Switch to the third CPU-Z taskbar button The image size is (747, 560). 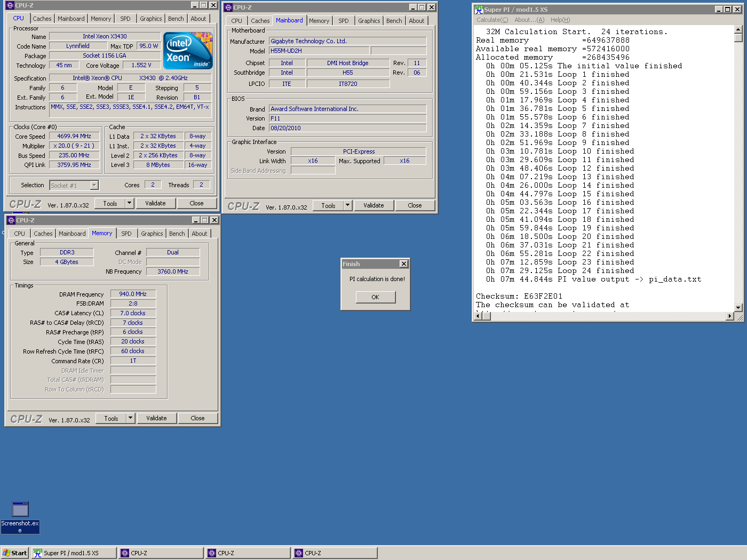pos(335,553)
